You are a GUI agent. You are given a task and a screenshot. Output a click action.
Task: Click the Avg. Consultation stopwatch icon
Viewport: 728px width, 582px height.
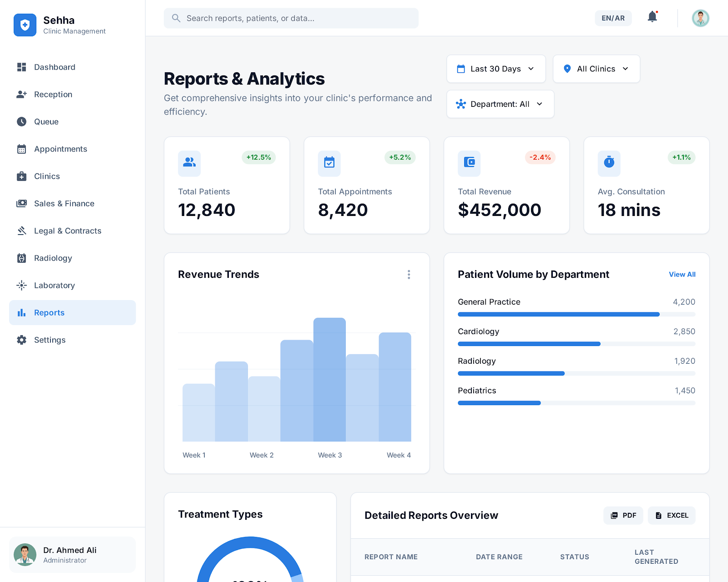click(609, 162)
